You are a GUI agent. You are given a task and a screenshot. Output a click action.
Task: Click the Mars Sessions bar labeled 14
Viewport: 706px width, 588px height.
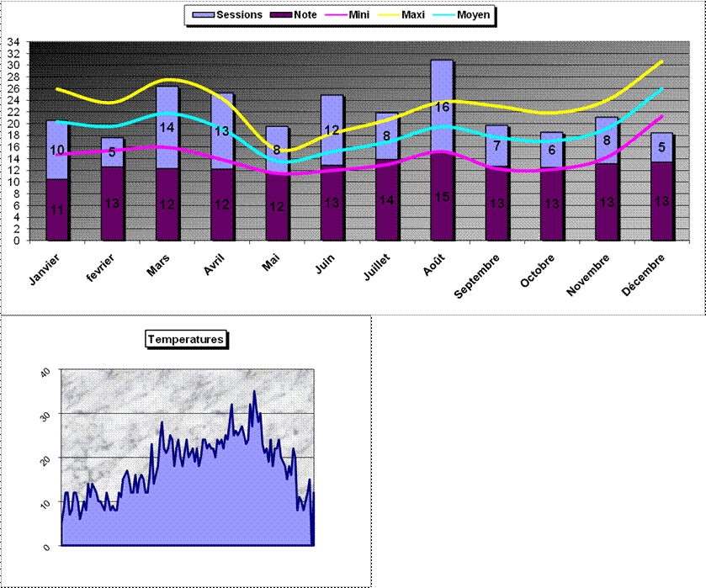(167, 126)
